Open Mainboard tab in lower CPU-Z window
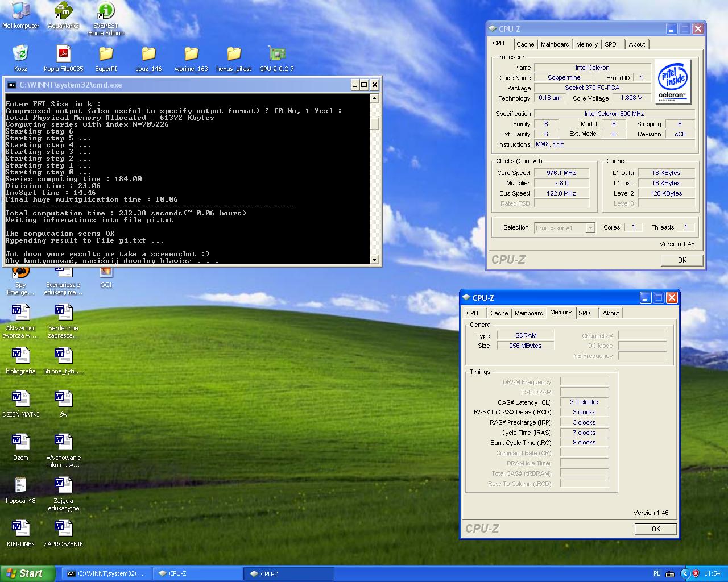Image resolution: width=728 pixels, height=582 pixels. pyautogui.click(x=529, y=313)
